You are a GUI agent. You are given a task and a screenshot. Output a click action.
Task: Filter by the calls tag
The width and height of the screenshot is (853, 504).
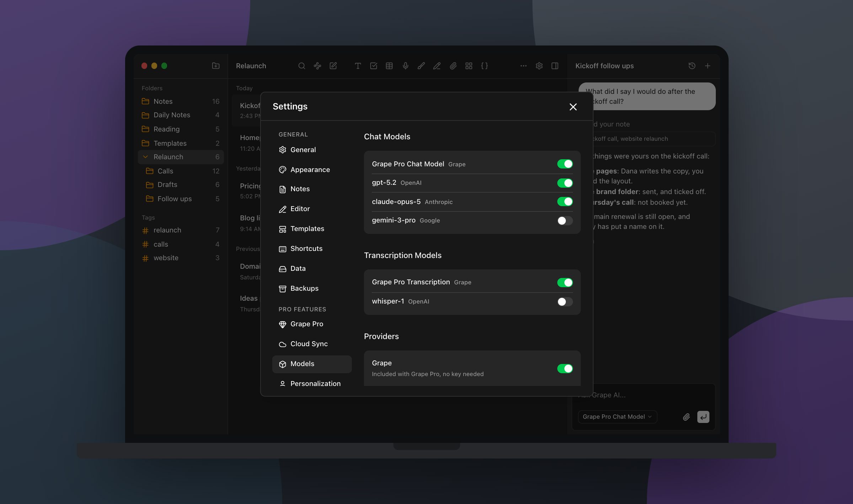click(181, 244)
